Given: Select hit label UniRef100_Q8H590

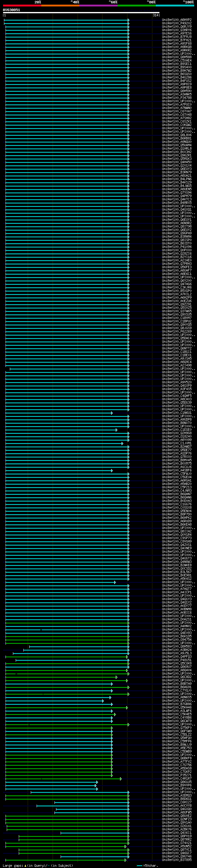Looking at the screenshot, I should click(x=177, y=91).
